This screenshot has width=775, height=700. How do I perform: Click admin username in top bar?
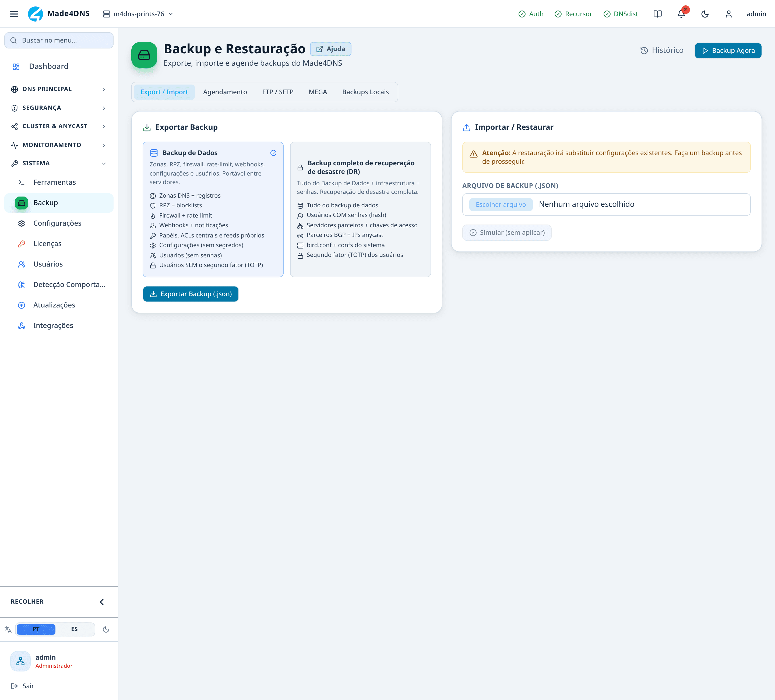756,14
